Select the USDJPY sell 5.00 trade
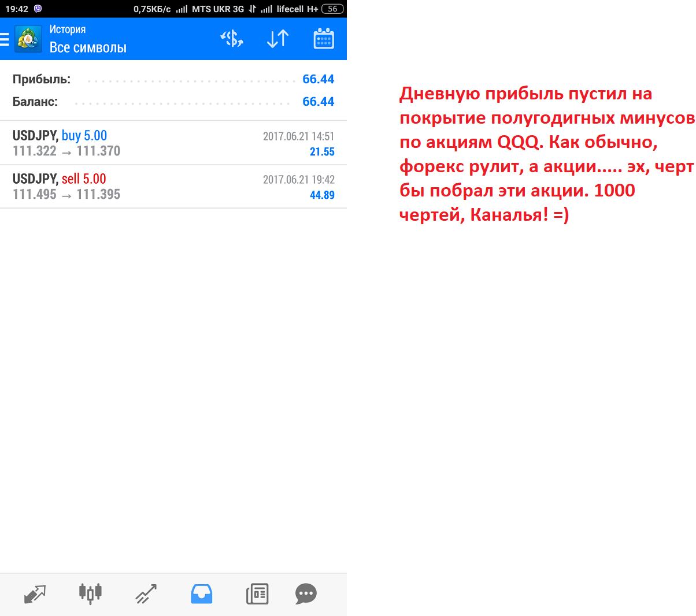 click(173, 187)
